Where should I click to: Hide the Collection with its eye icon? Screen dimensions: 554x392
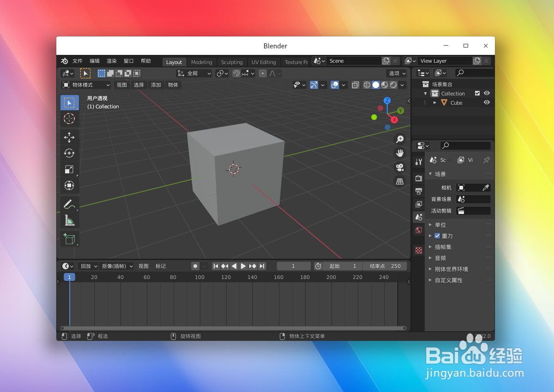coord(487,93)
